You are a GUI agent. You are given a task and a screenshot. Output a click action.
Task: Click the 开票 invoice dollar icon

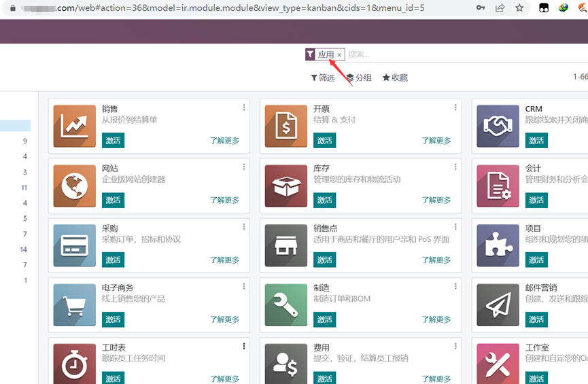286,126
